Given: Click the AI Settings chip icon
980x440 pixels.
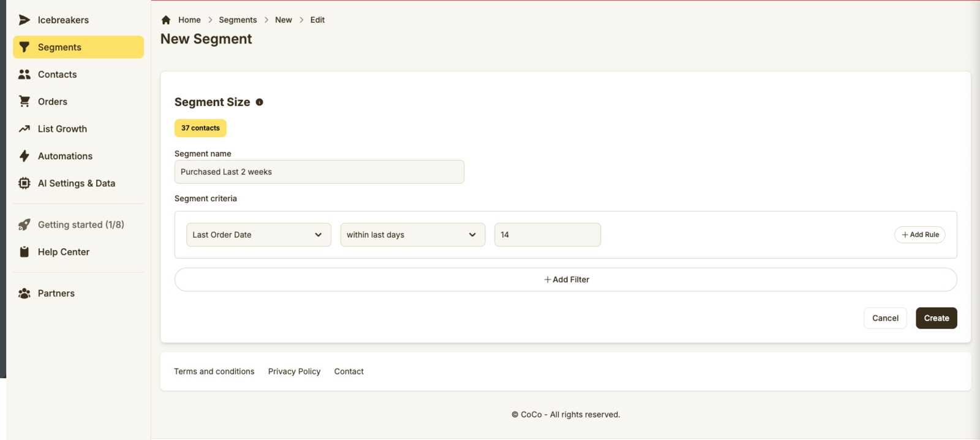Looking at the screenshot, I should click(x=24, y=183).
